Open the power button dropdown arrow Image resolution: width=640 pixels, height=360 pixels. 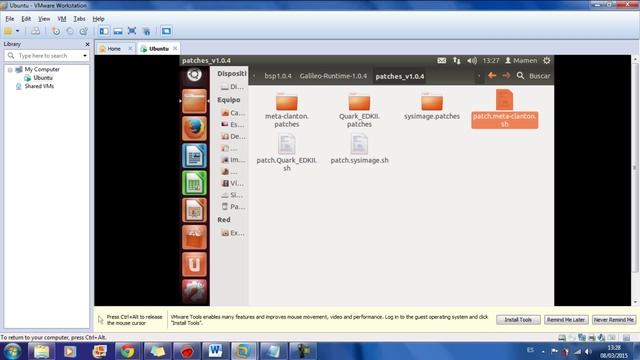[18, 31]
